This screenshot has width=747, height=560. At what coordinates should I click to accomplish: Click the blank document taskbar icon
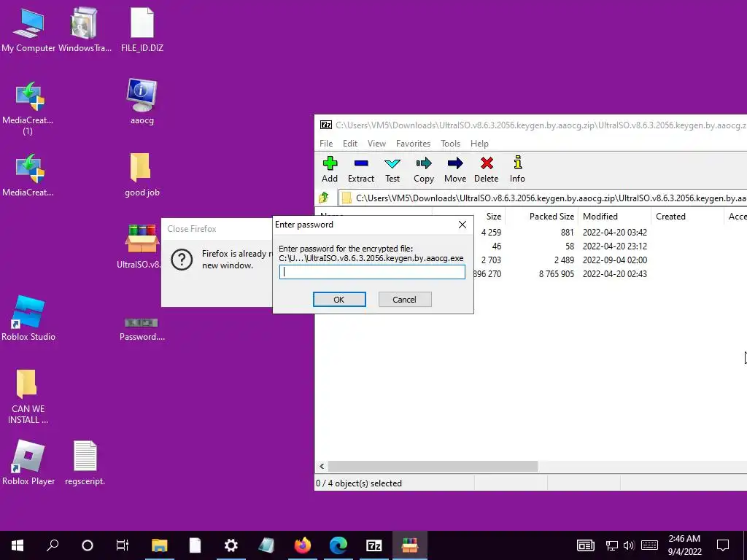[196, 545]
